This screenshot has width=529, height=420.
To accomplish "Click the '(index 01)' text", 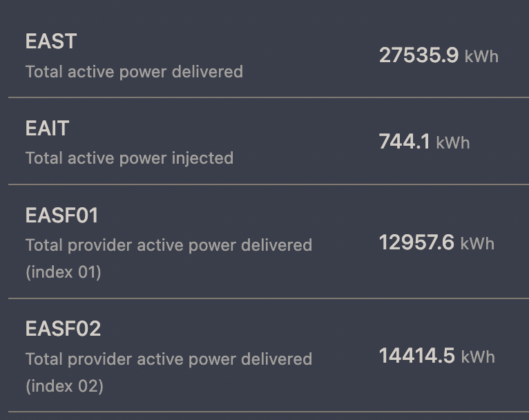I will click(64, 272).
